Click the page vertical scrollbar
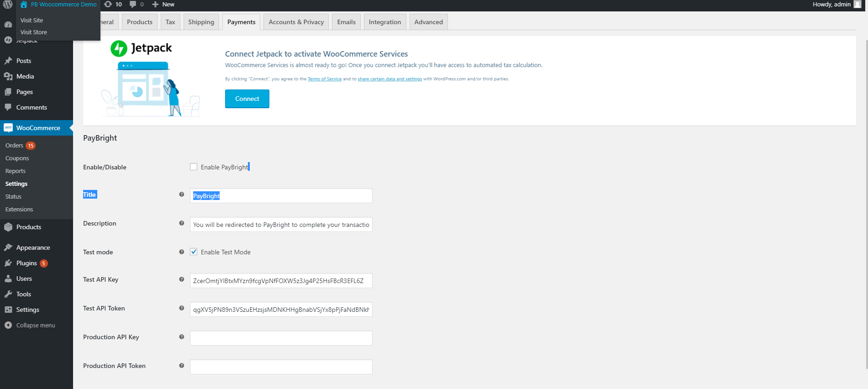Viewport: 868px width, 389px height. [x=866, y=205]
